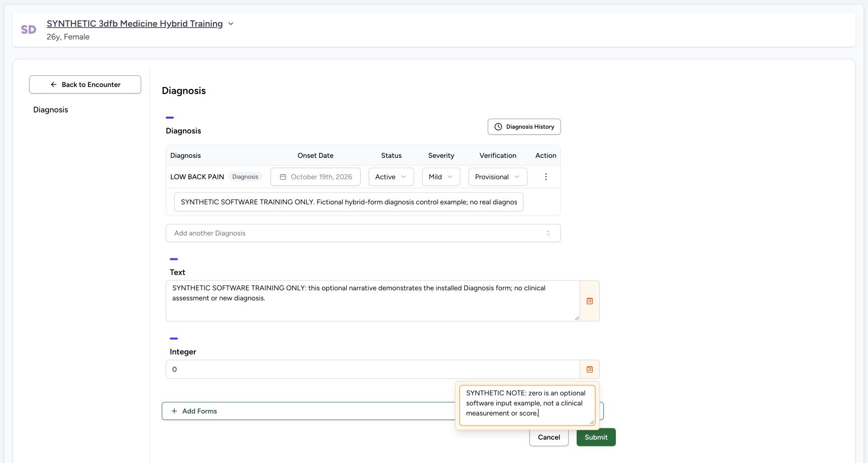Image resolution: width=868 pixels, height=463 pixels.
Task: Submit the diagnosis form
Action: pos(596,437)
